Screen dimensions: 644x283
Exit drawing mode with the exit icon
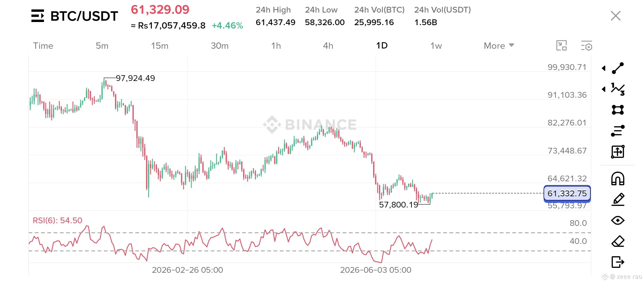point(618,262)
